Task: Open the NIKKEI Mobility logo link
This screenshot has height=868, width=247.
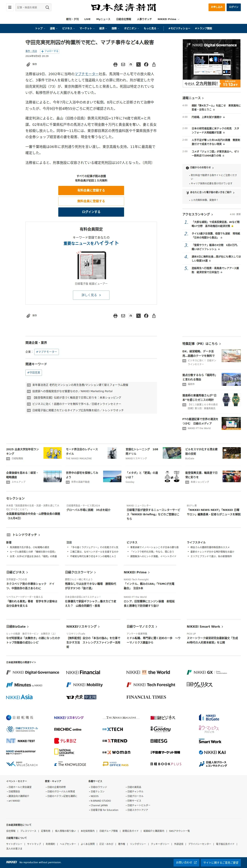Action: (x=85, y=685)
